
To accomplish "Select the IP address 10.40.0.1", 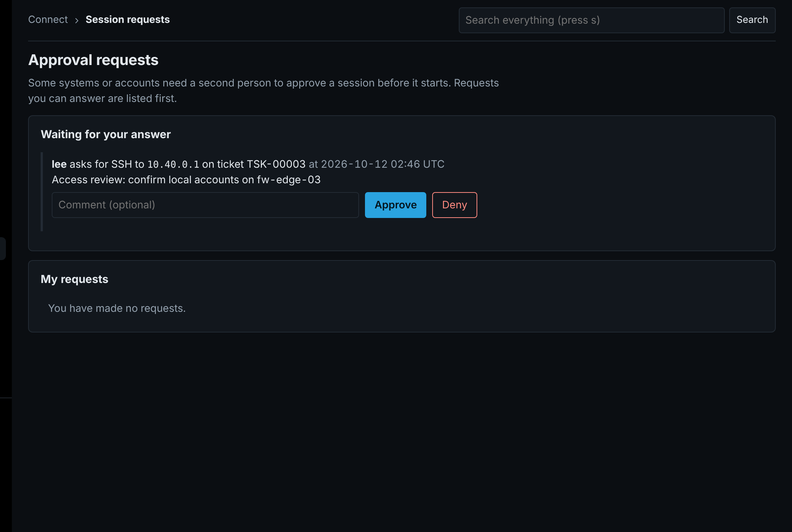I will coord(173,164).
